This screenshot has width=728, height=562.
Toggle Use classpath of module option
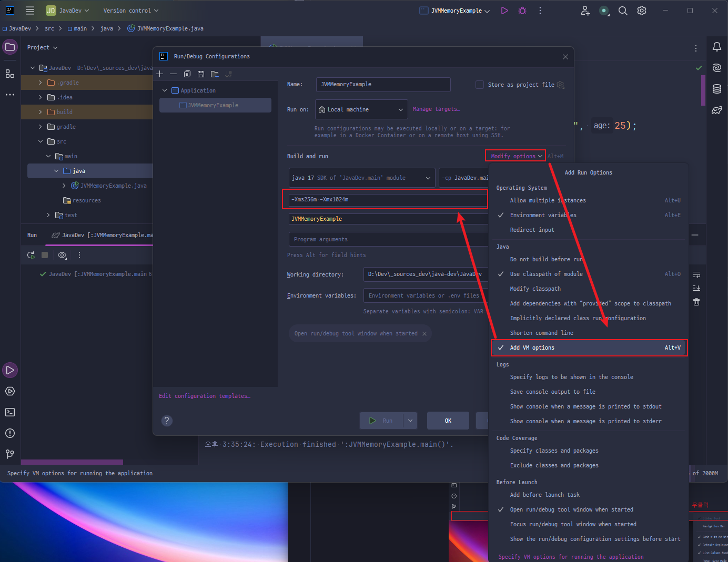(546, 274)
